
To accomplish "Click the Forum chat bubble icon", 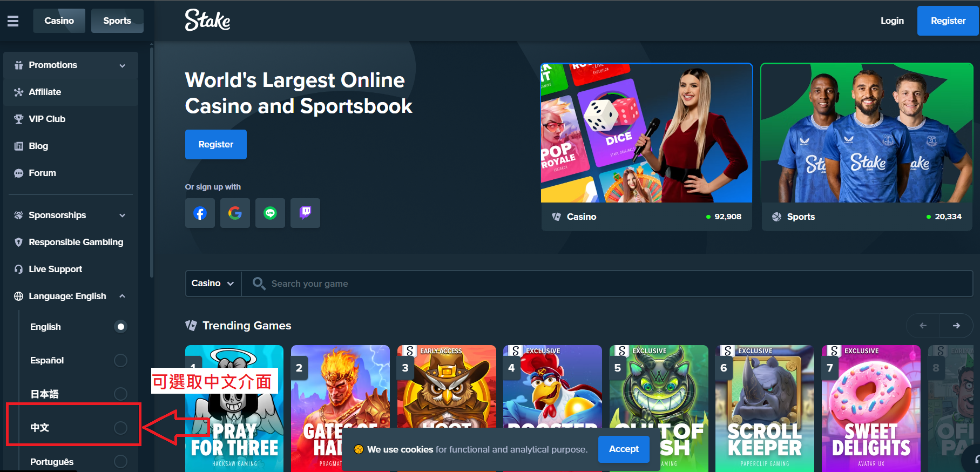I will click(x=19, y=173).
